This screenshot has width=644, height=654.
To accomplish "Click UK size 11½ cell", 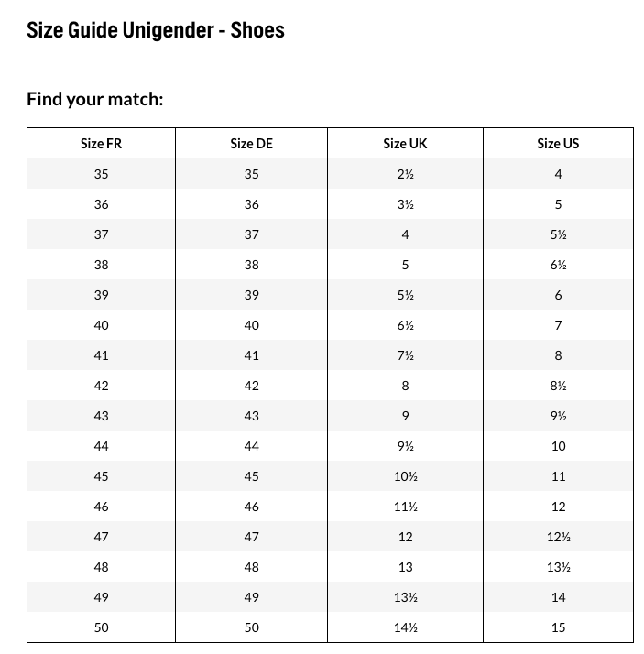I will (x=405, y=507).
